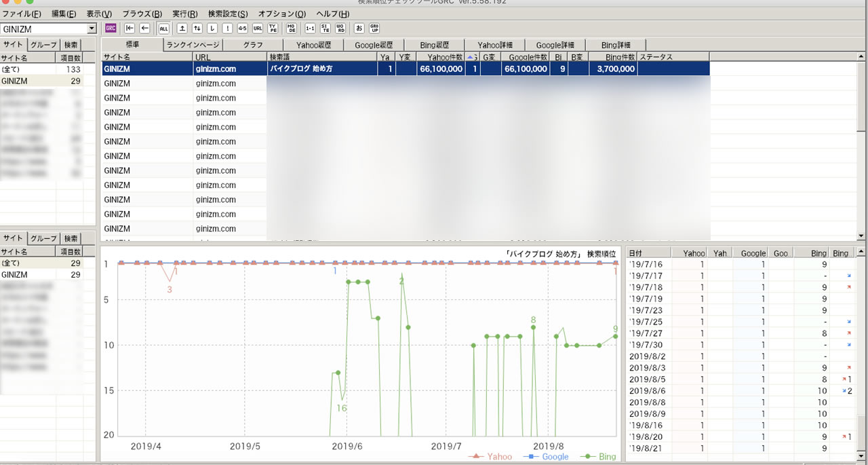Click the jump-to-first arrow toolbar icon
Screen dimensions: 868x465
pos(130,29)
